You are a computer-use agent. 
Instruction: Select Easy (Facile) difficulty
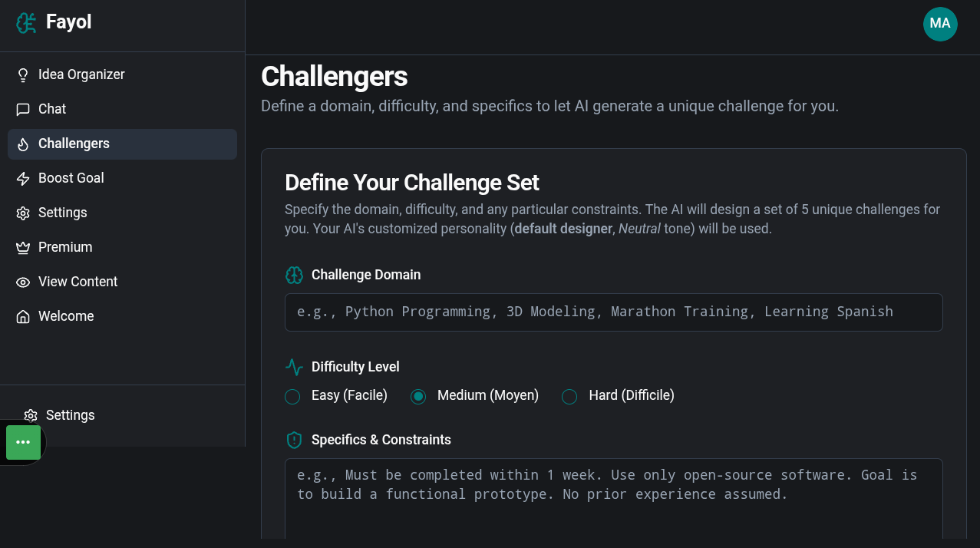tap(292, 396)
